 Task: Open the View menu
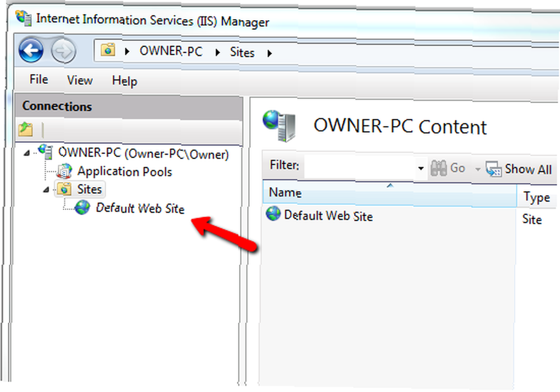coord(80,80)
